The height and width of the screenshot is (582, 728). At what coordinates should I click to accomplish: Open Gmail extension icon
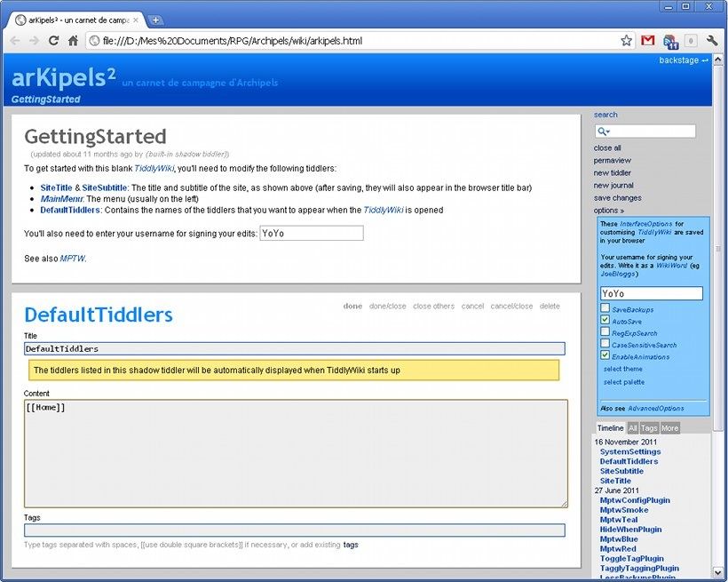click(648, 41)
